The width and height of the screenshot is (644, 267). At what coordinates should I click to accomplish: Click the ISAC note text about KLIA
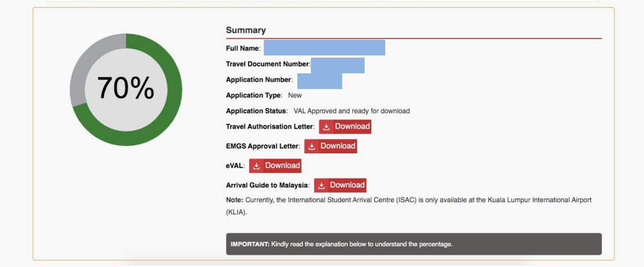click(x=409, y=200)
